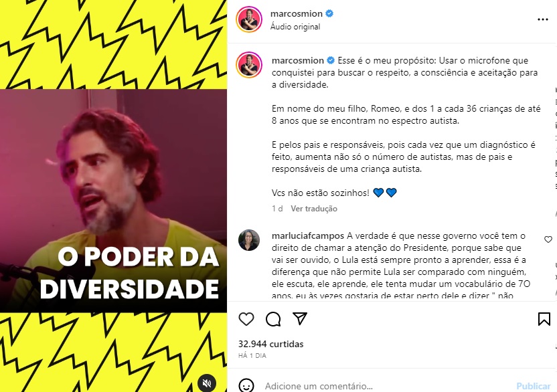Screen dimensions: 557x392
Task: Open marluciafcampos profile avatar
Action: pyautogui.click(x=248, y=240)
